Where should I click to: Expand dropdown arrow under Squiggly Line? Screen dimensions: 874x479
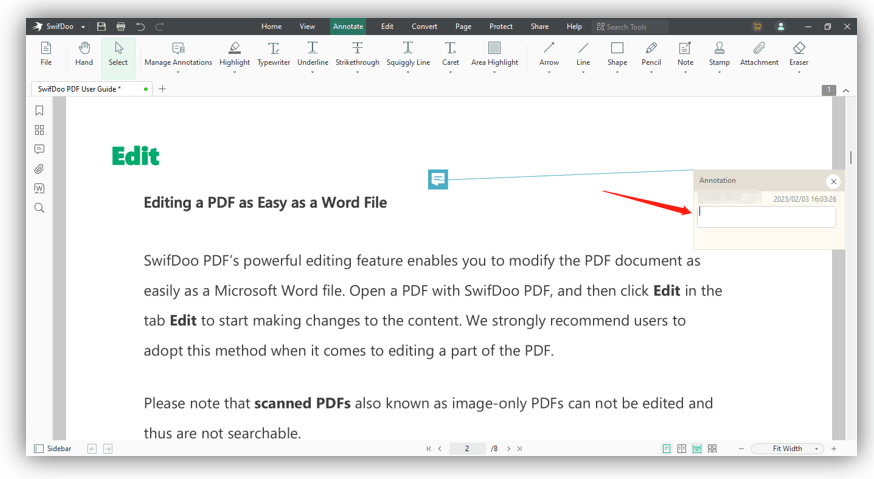click(x=408, y=72)
